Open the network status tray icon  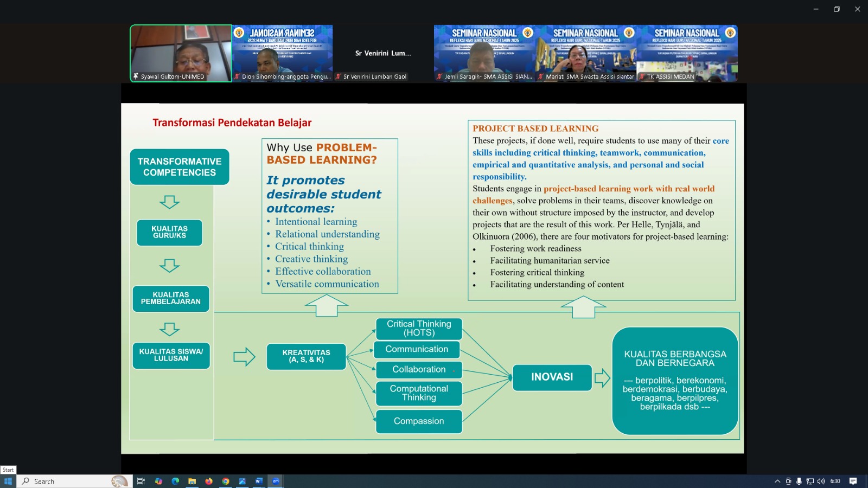click(x=810, y=481)
